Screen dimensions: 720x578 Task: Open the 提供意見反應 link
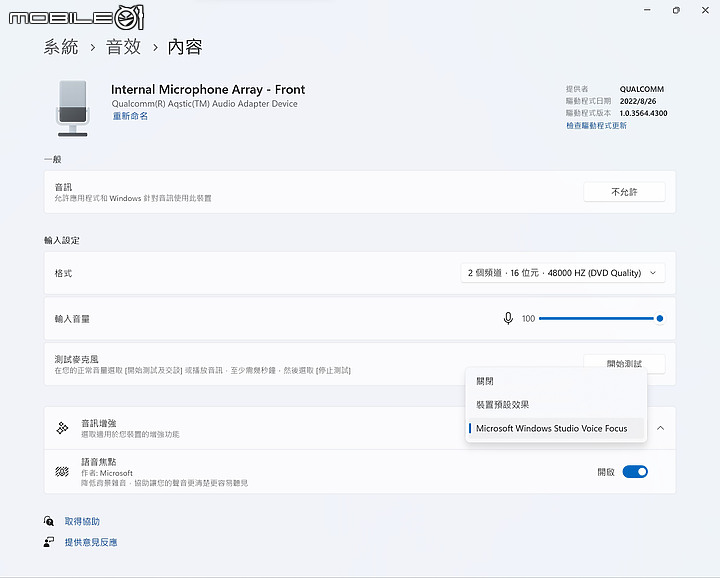pos(91,542)
